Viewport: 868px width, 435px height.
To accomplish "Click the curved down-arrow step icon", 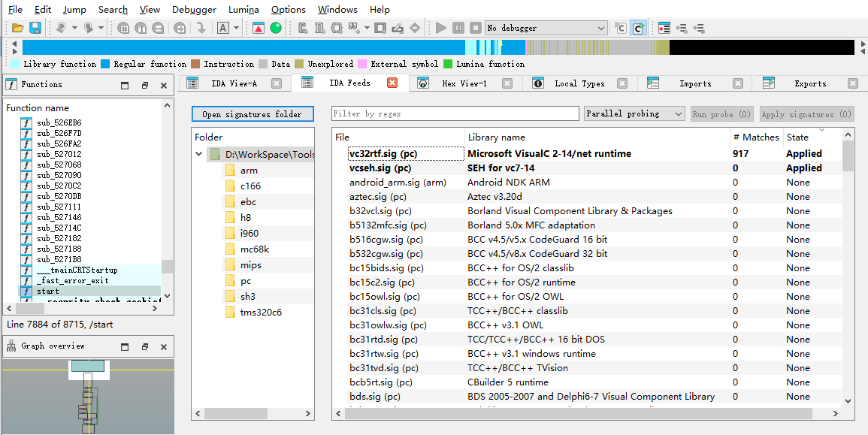I will click(x=201, y=28).
